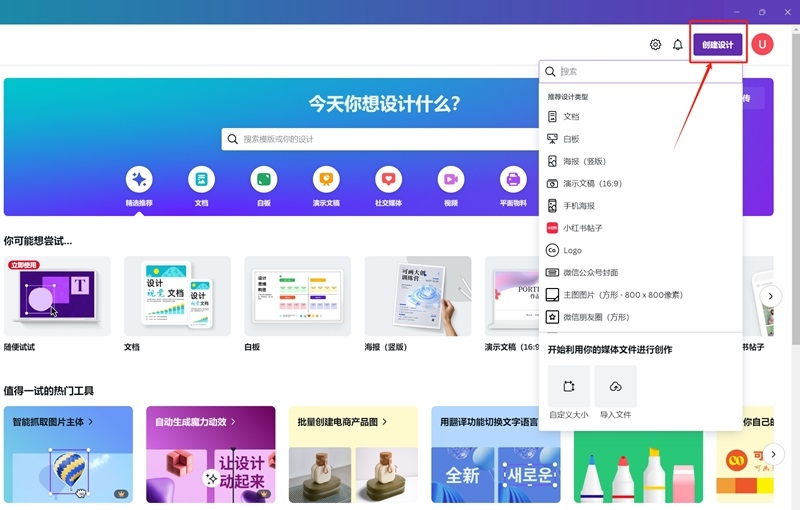Select the 精选推荐 category icon
Viewport: 800px width, 510px height.
139,180
